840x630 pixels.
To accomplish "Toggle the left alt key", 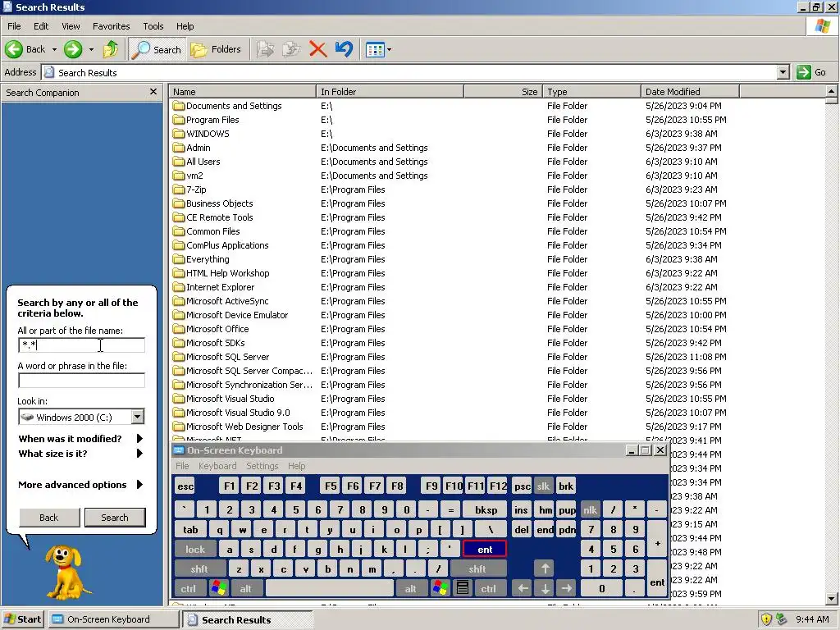I will tap(245, 588).
